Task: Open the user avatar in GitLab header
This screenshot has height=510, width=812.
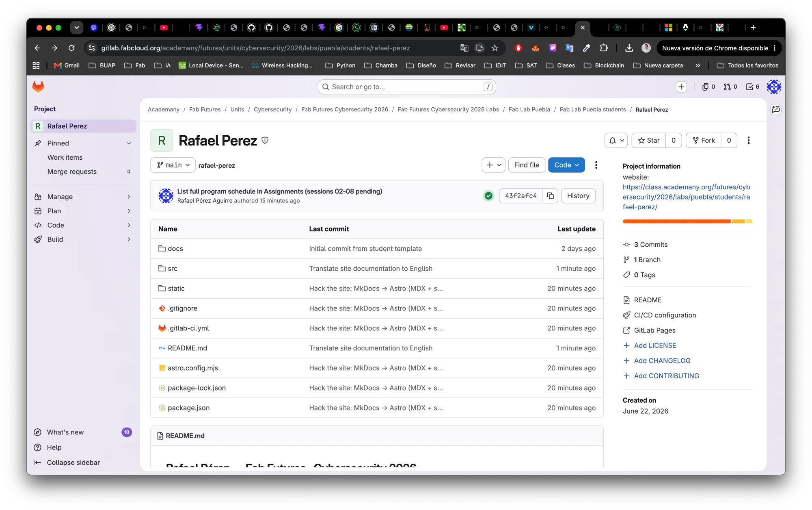Action: [774, 87]
